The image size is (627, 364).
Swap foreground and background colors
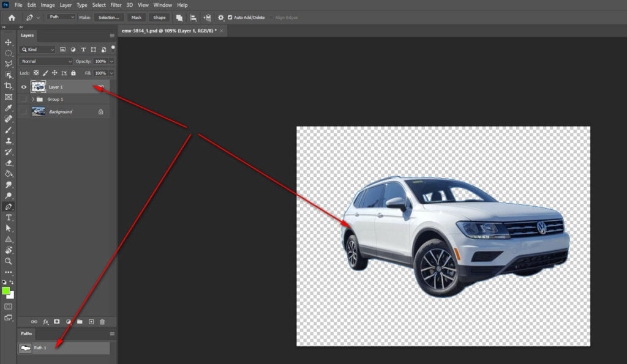(12, 282)
